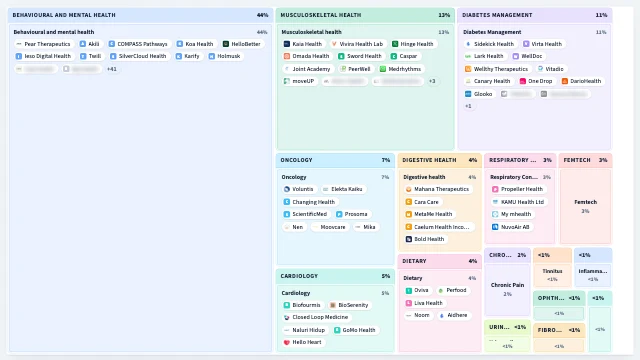Expand the +41 more behavioural companies

coord(112,69)
